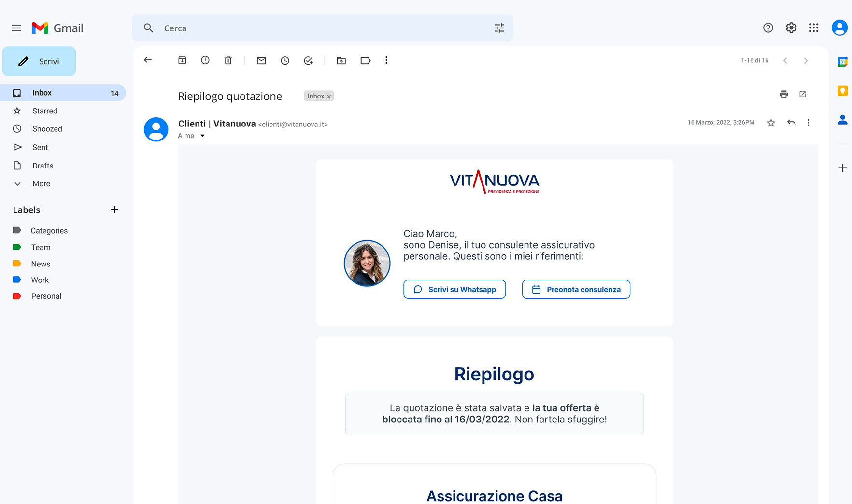The width and height of the screenshot is (852, 504).
Task: Archive this email using the toolbar
Action: coord(182,60)
